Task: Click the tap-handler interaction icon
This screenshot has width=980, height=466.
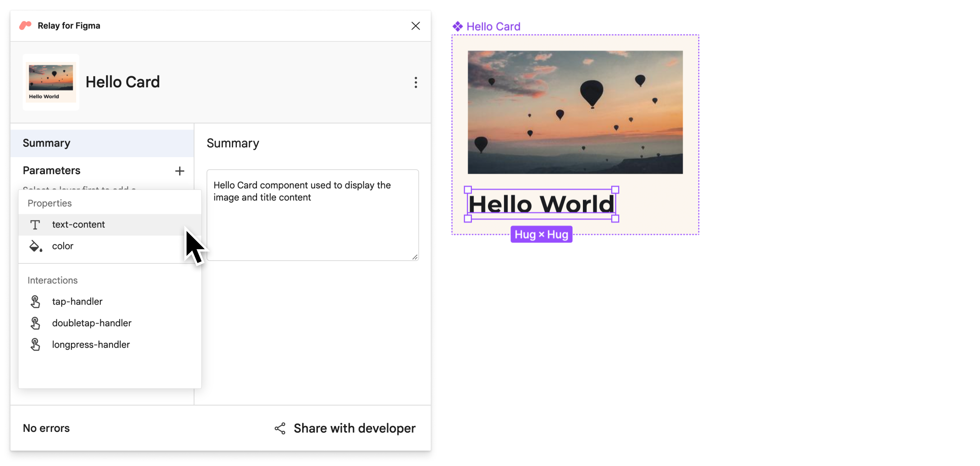Action: point(36,301)
